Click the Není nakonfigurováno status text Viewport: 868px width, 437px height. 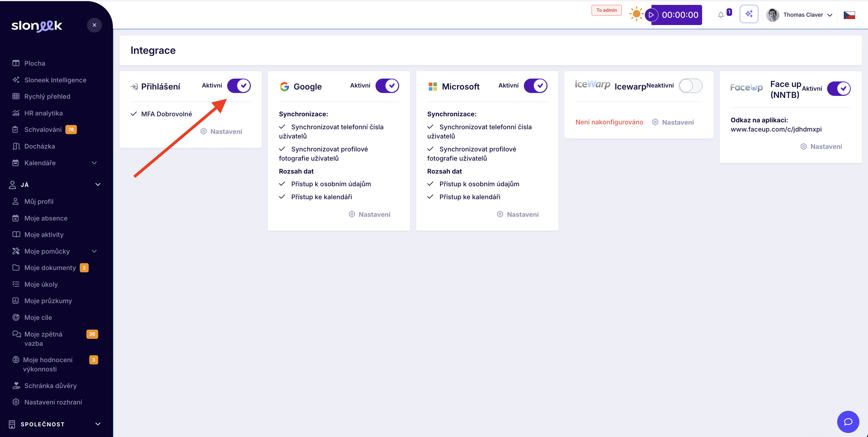(x=609, y=122)
